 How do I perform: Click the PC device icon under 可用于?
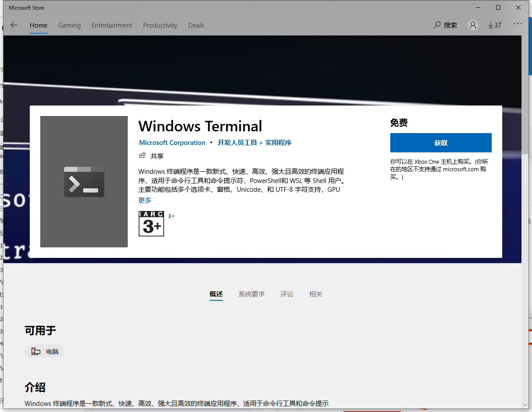36,351
